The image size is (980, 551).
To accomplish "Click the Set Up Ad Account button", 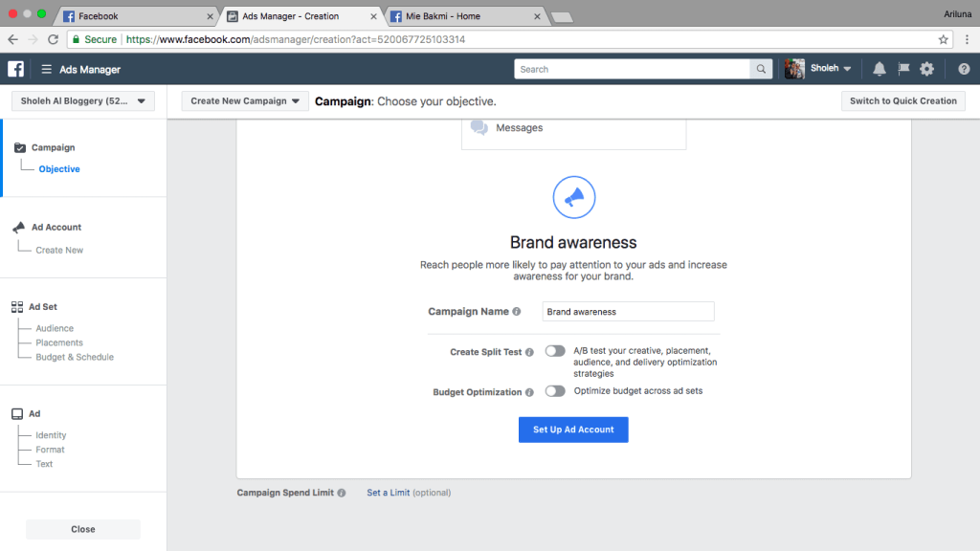I will [573, 430].
